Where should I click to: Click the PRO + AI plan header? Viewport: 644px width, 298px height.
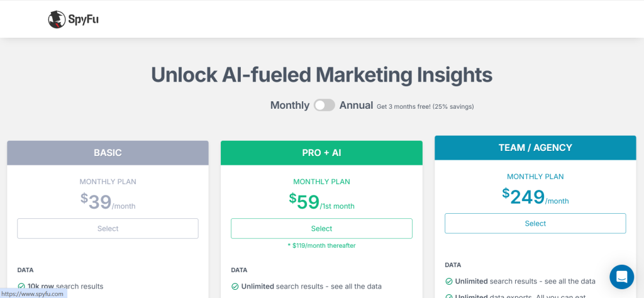321,153
